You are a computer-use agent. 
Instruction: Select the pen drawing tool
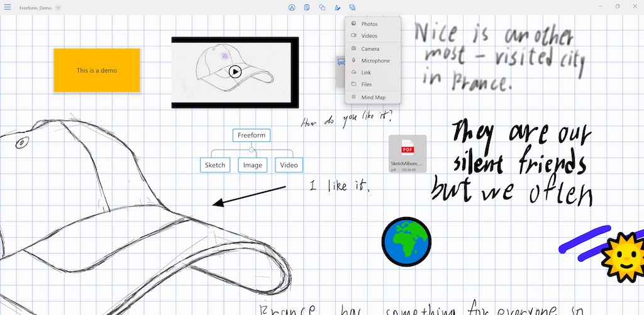[337, 8]
